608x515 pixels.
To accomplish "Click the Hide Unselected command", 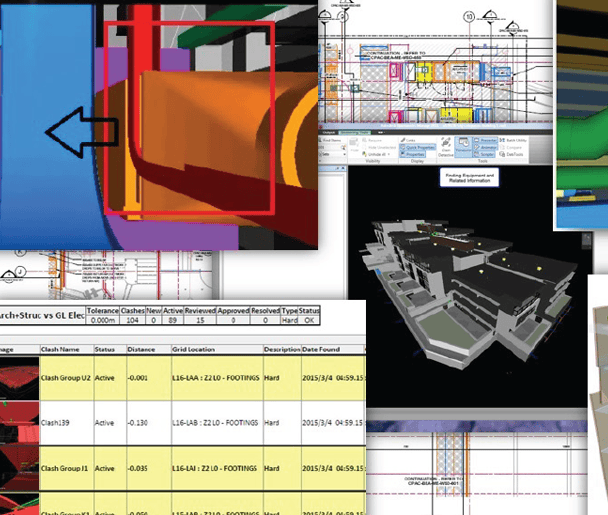I will click(x=380, y=147).
